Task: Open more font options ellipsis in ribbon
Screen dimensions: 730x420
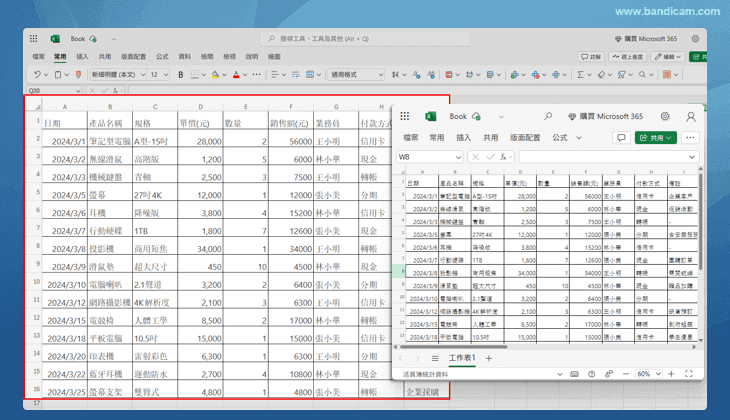Action: (257, 75)
